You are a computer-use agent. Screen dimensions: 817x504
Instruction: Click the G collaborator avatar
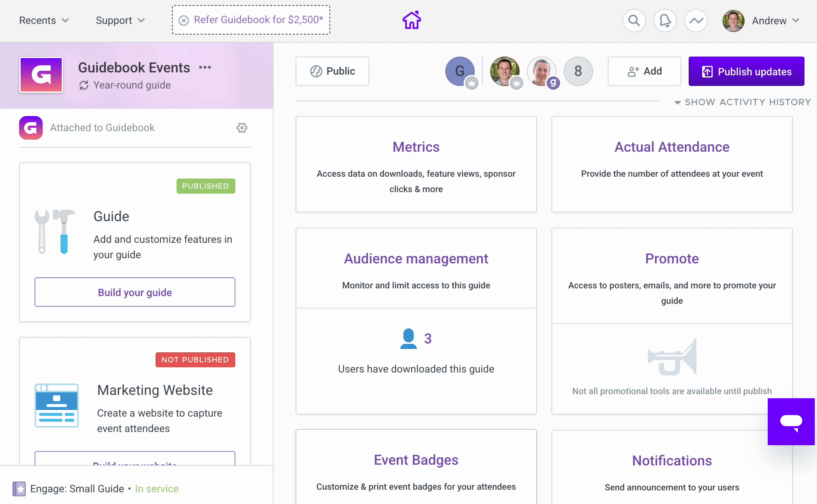click(460, 71)
